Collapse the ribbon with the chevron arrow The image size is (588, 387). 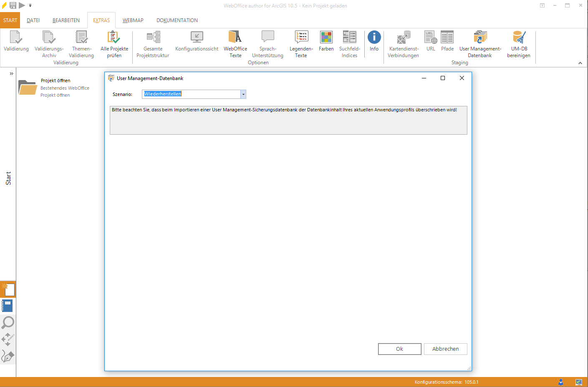tap(580, 63)
